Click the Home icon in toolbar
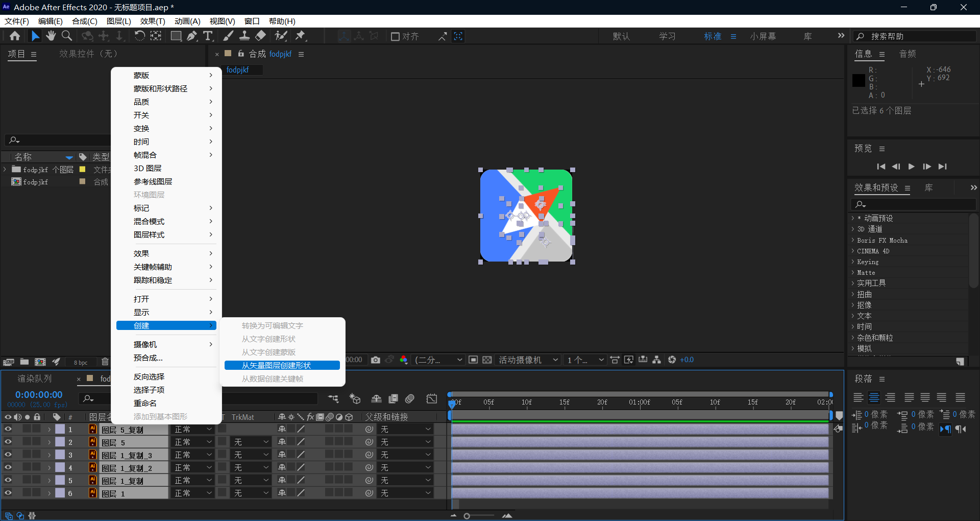 click(x=15, y=36)
